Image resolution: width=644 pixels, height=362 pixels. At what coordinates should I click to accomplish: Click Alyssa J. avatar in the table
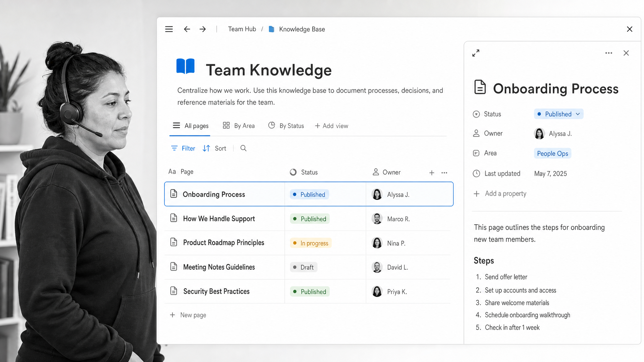(377, 194)
